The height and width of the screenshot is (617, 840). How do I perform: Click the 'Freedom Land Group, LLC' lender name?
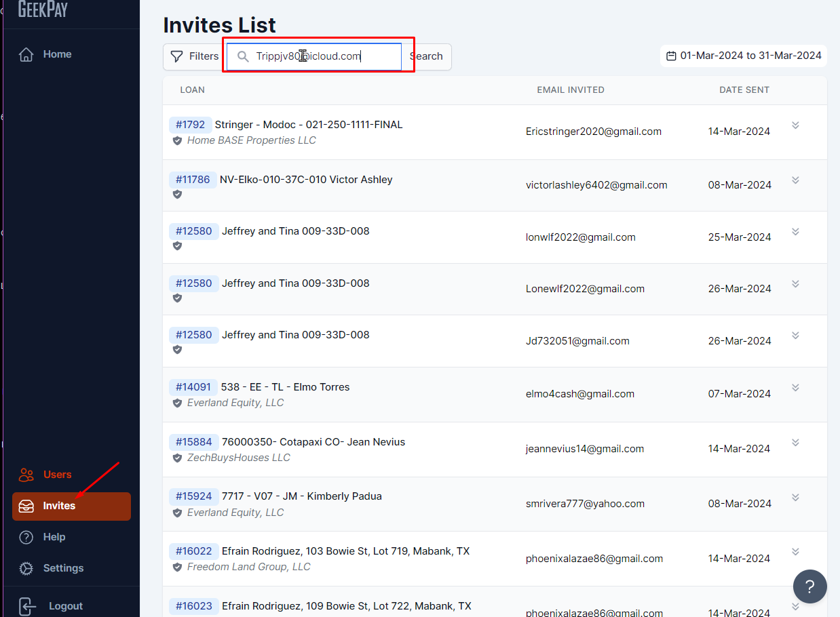(249, 567)
